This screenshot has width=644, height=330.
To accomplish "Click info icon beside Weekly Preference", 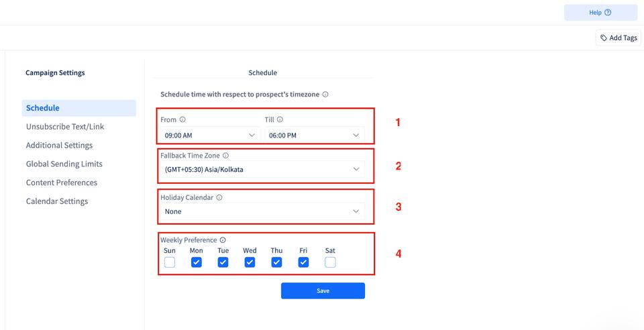I will pyautogui.click(x=223, y=240).
